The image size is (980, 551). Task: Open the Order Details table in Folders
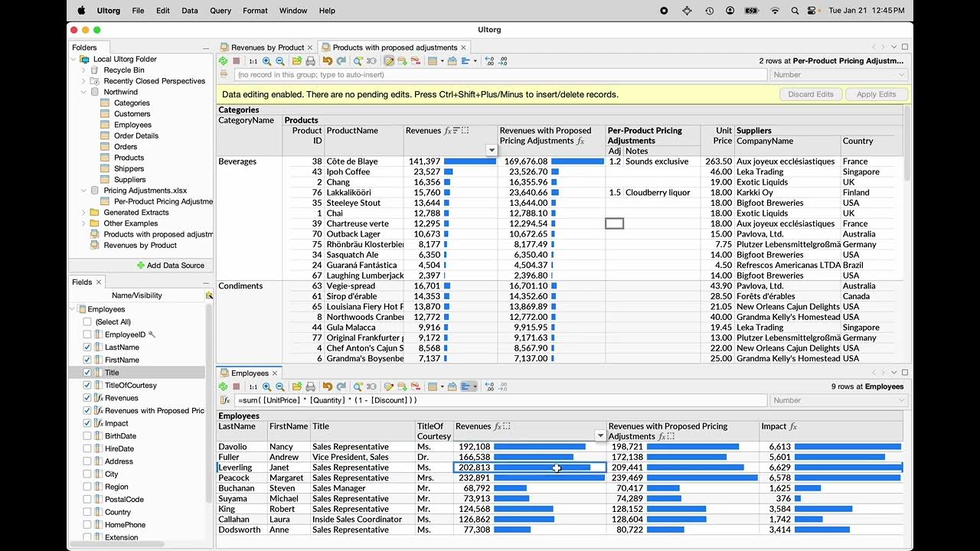tap(136, 135)
